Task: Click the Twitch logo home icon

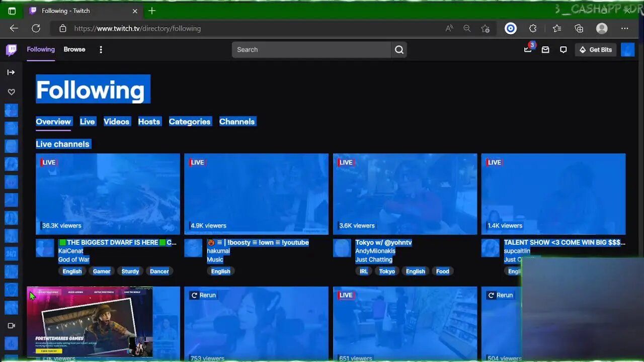Action: click(12, 50)
